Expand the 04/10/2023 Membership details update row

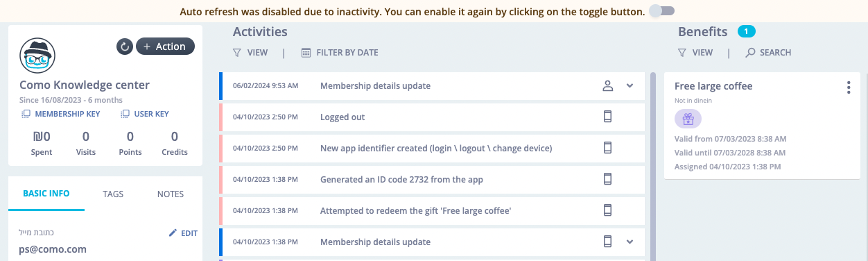pos(630,242)
